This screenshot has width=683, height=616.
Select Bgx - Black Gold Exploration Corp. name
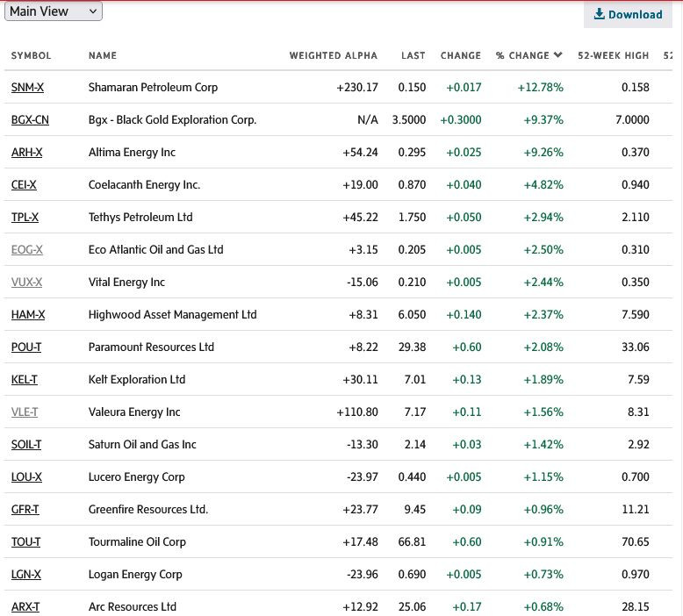click(x=172, y=119)
